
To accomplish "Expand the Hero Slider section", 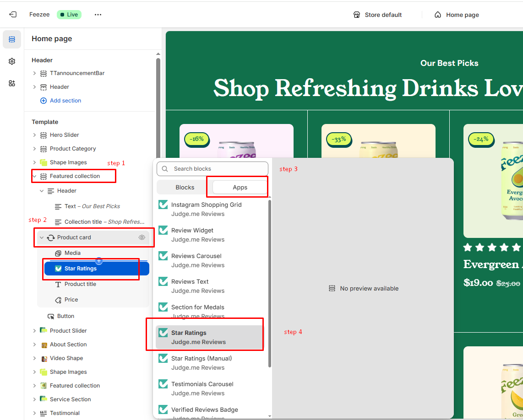I will click(34, 135).
